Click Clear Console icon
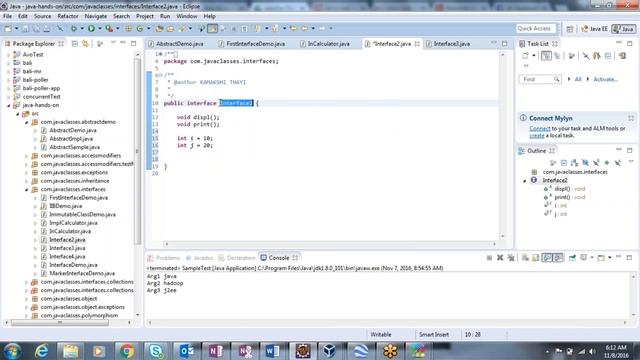Image resolution: width=640 pixels, height=360 pixels. [525, 258]
